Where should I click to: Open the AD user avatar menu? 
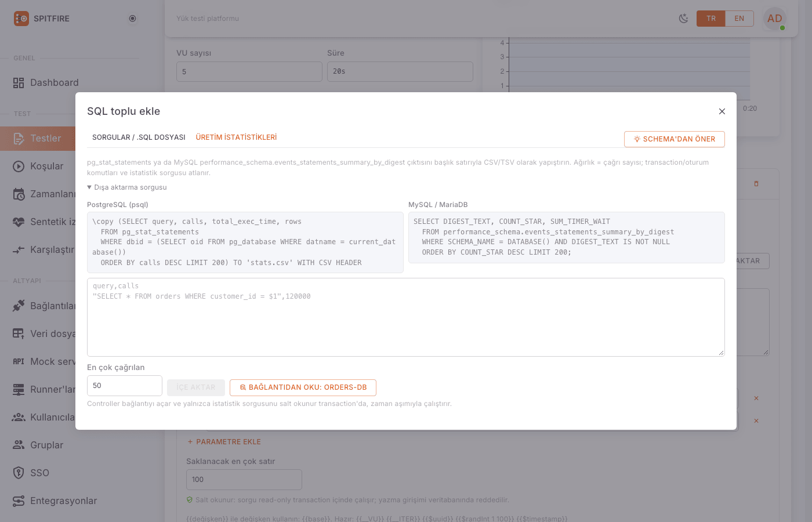point(775,19)
